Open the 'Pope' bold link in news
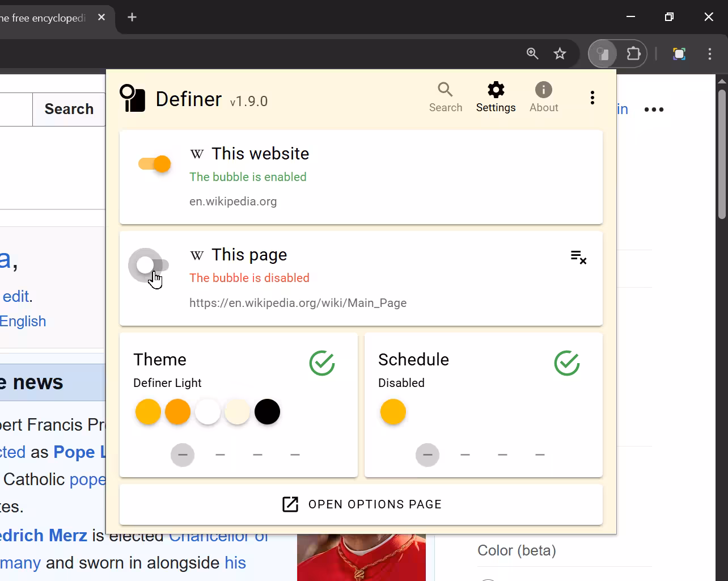 pyautogui.click(x=79, y=452)
